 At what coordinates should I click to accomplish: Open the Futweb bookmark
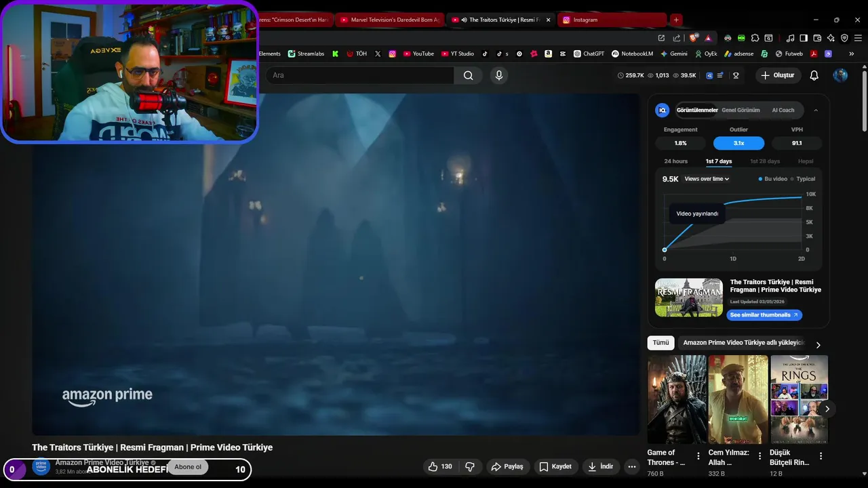pos(789,54)
